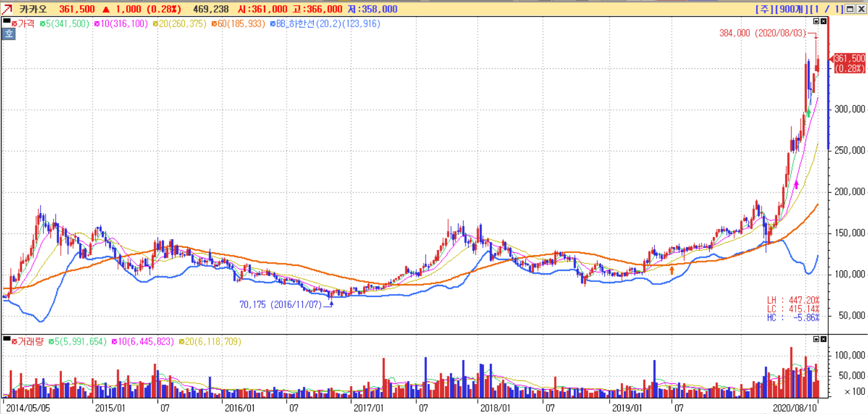Click the 2020/08/10 date axis label
The height and width of the screenshot is (414, 868).
click(x=796, y=408)
